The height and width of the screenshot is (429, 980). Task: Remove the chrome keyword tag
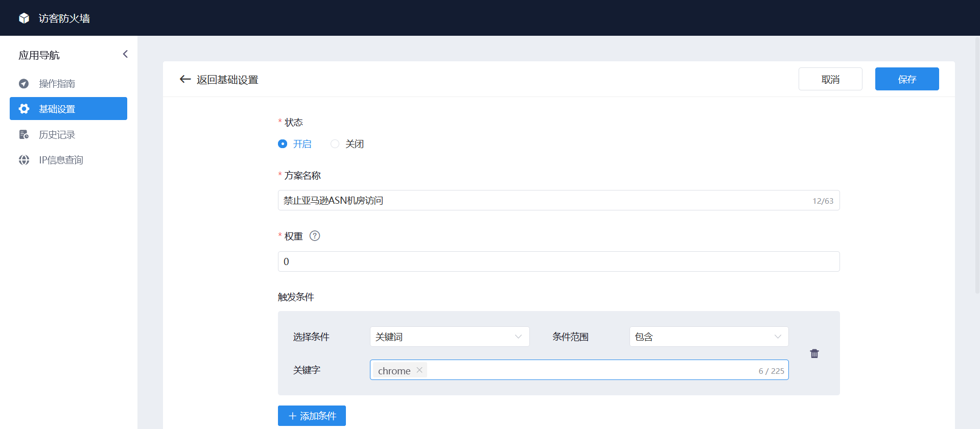point(419,370)
